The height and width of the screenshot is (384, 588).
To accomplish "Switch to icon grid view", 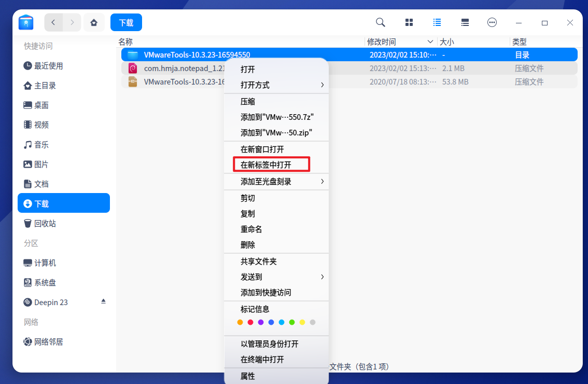I will point(409,22).
